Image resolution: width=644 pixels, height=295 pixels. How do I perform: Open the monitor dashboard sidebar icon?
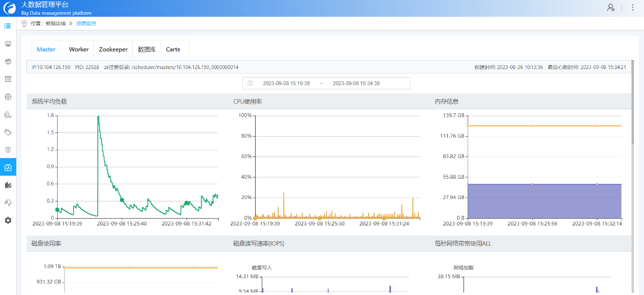[8, 44]
